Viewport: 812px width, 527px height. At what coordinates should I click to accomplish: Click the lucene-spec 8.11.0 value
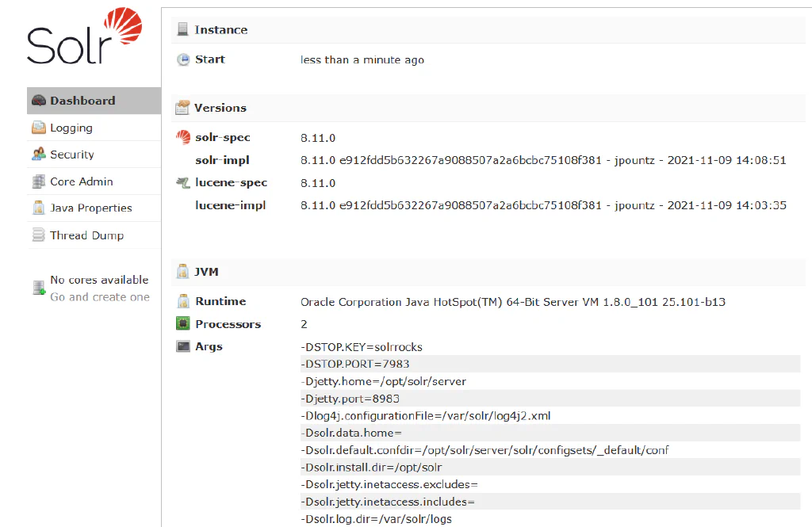click(x=318, y=183)
